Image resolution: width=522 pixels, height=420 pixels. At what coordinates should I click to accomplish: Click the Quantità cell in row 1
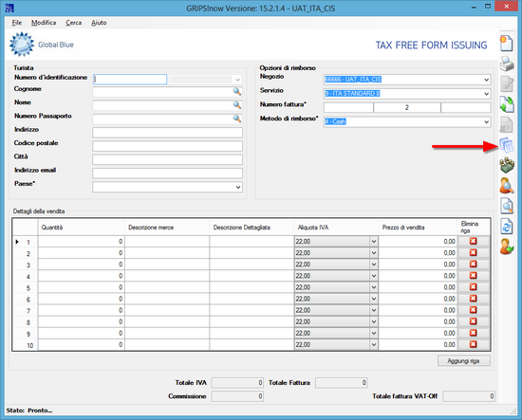[x=82, y=242]
